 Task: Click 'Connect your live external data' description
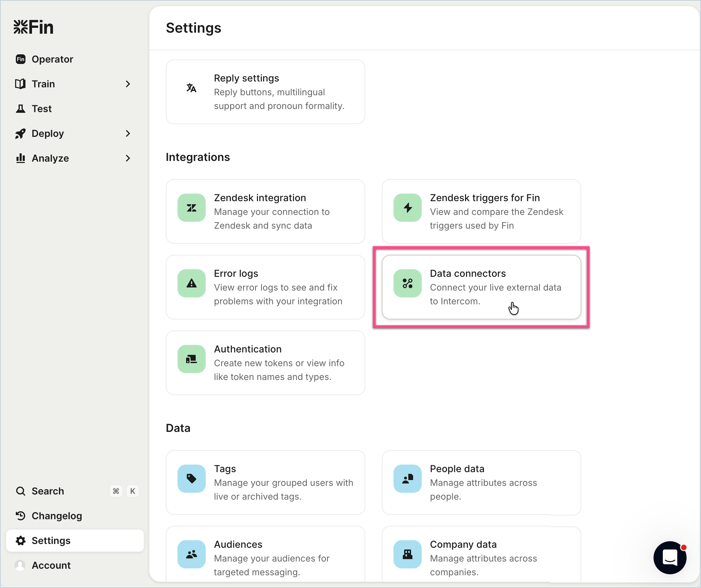coord(496,287)
